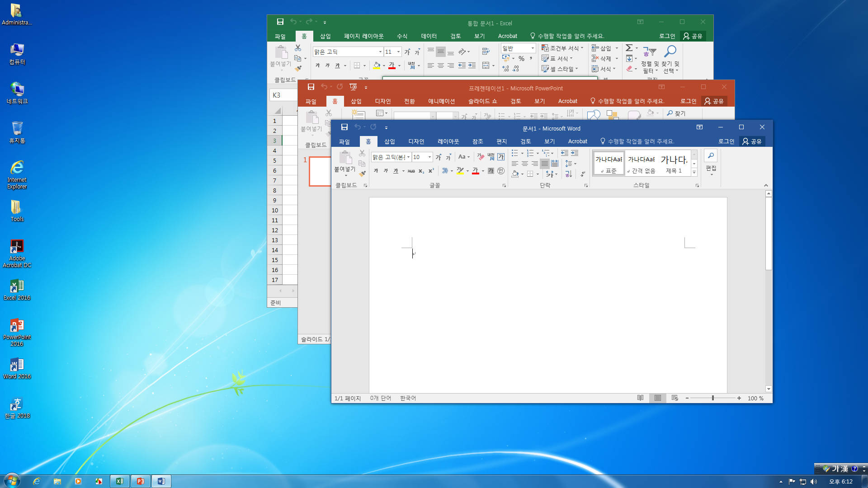Click the 공유 button in Excel
This screenshot has height=488, width=868.
(x=693, y=36)
